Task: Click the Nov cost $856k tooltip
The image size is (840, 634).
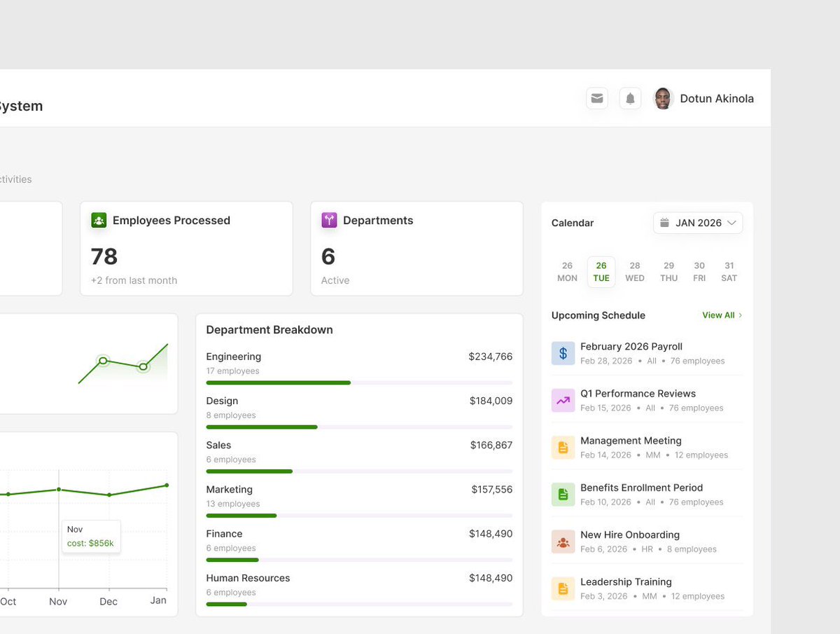Action: [91, 536]
